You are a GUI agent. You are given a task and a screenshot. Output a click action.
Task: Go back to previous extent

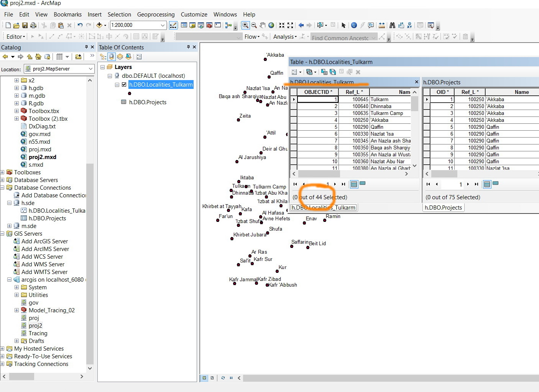pyautogui.click(x=301, y=25)
